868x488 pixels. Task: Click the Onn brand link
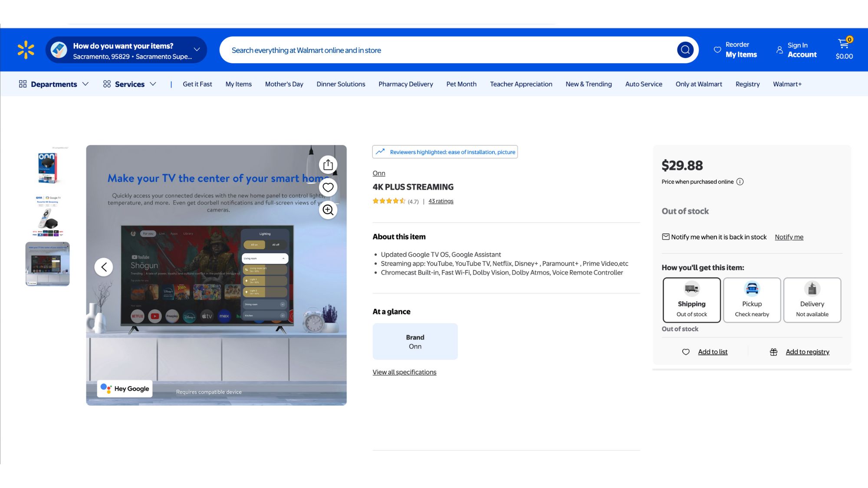(x=379, y=173)
